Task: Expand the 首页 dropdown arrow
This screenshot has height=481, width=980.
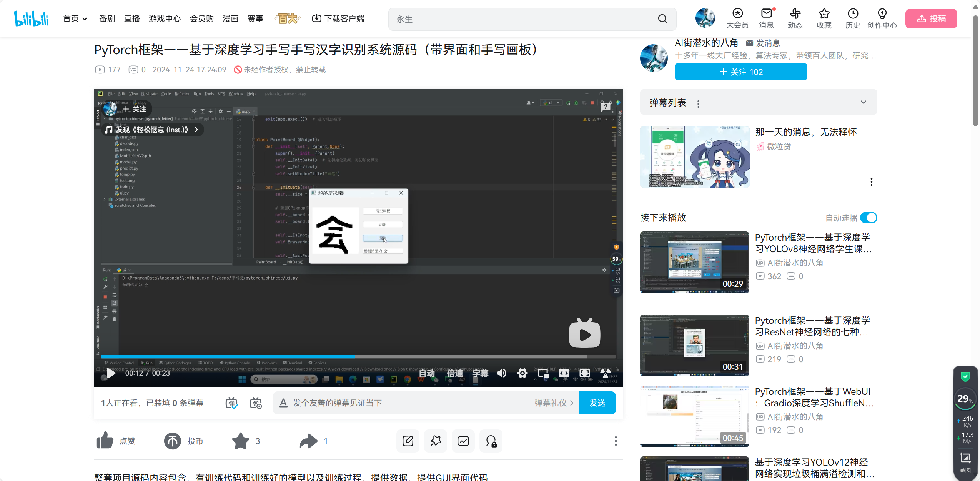Action: click(85, 19)
